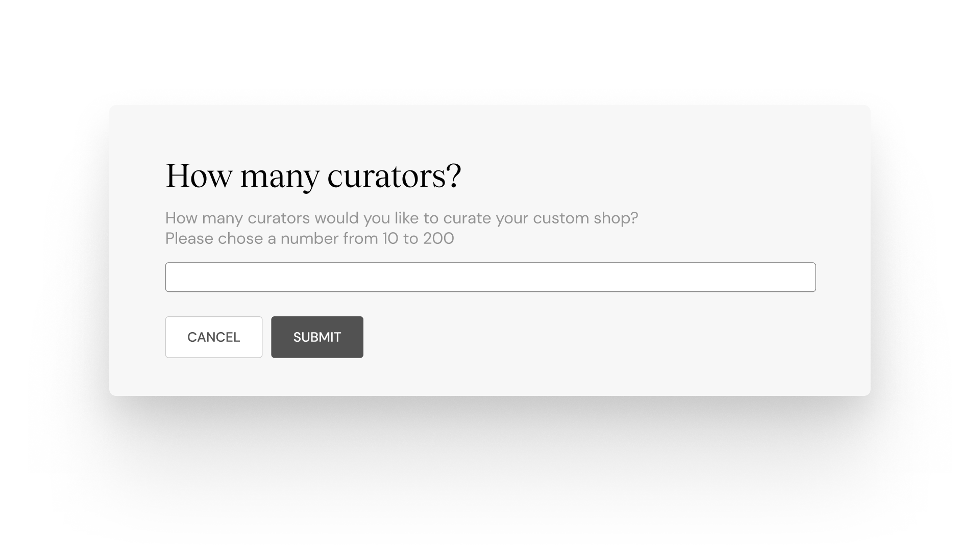The image size is (980, 551).
Task: Click the "Please chose a number" hint line
Action: coord(309,239)
